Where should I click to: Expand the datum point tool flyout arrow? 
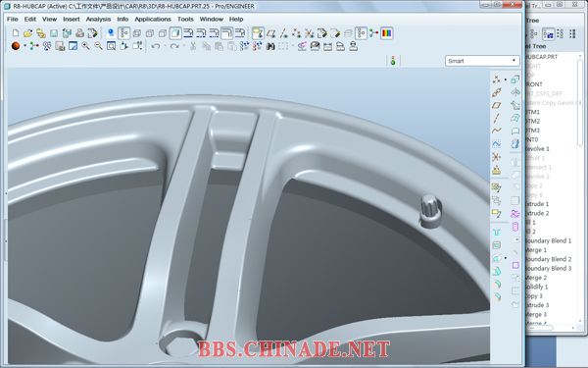505,79
